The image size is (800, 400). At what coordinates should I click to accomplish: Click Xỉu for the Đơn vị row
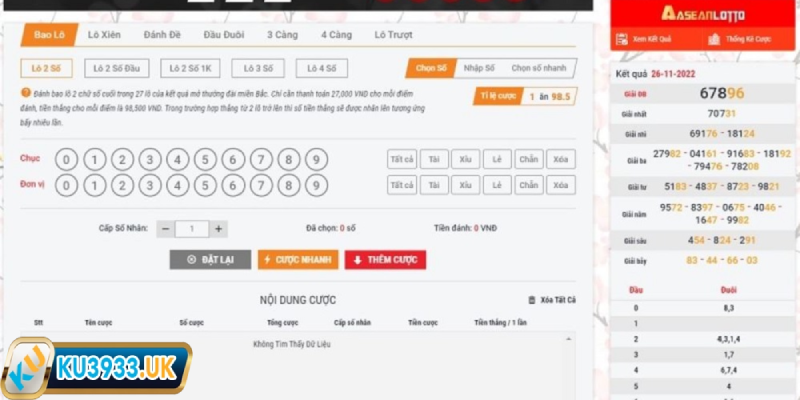pos(465,185)
